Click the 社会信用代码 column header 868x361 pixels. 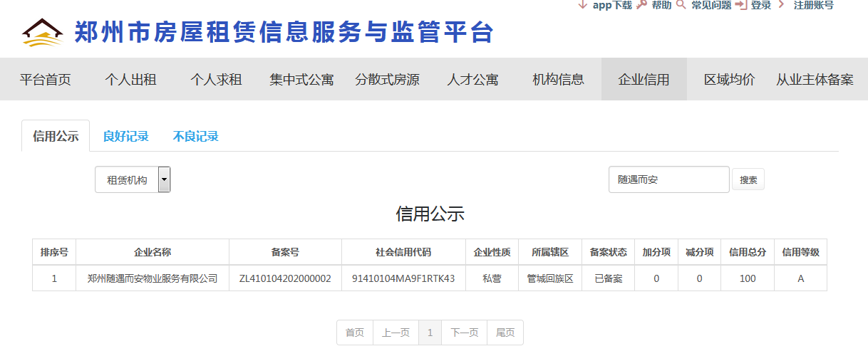point(403,252)
